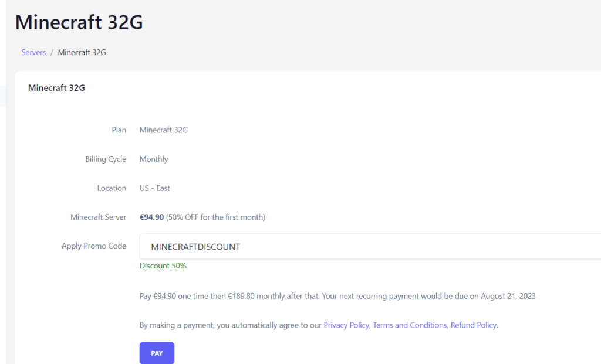
Task: Open the Refund Policy link
Action: point(473,325)
